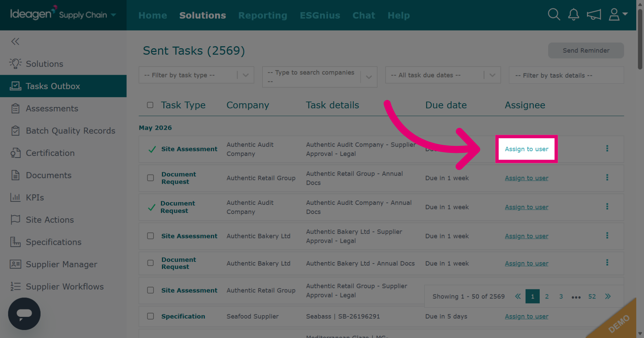Select current page 1 button
644x338 pixels.
[x=532, y=296]
